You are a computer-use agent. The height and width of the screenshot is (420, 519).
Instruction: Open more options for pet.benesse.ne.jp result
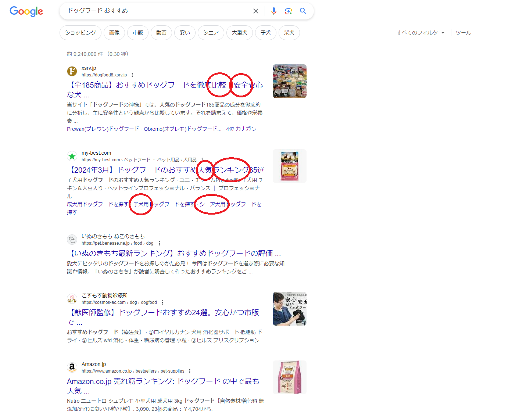160,243
